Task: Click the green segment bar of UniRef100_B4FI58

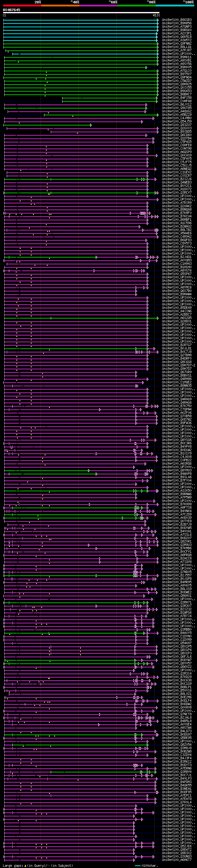Action: (x=110, y=98)
